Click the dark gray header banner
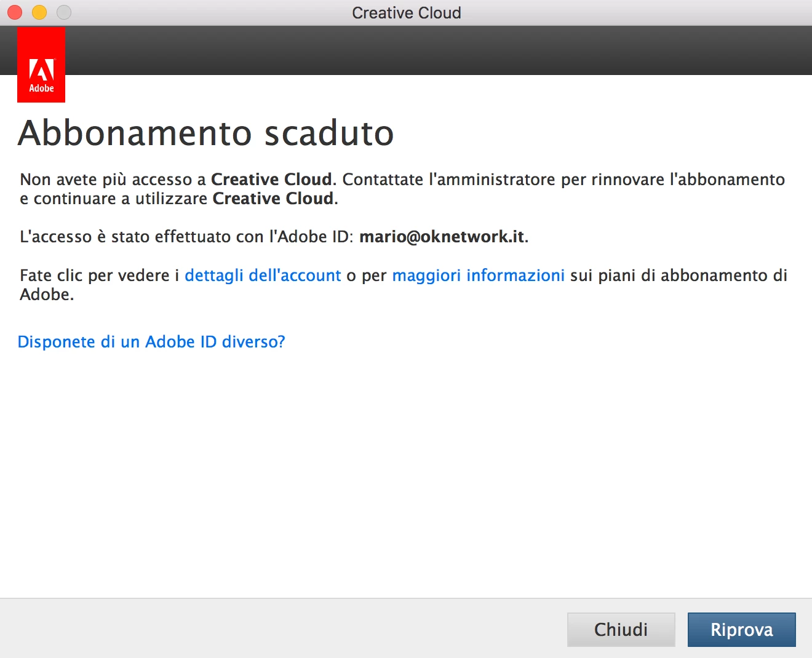 coord(438,50)
